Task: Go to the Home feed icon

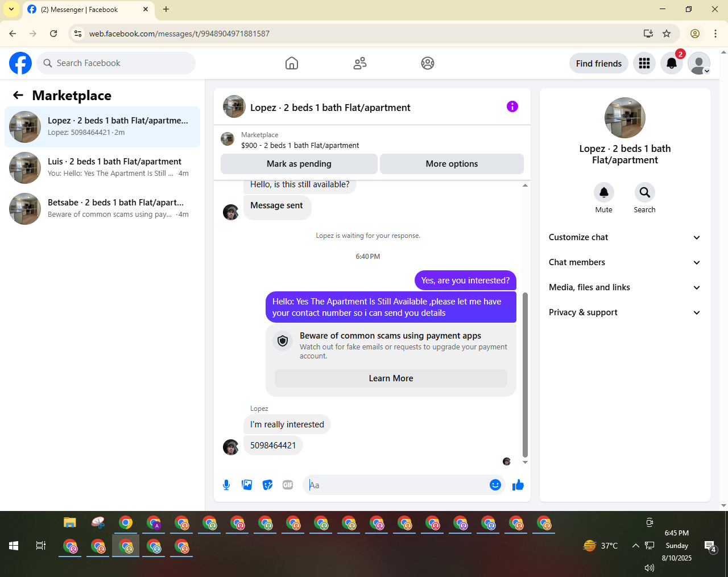Action: (x=292, y=63)
